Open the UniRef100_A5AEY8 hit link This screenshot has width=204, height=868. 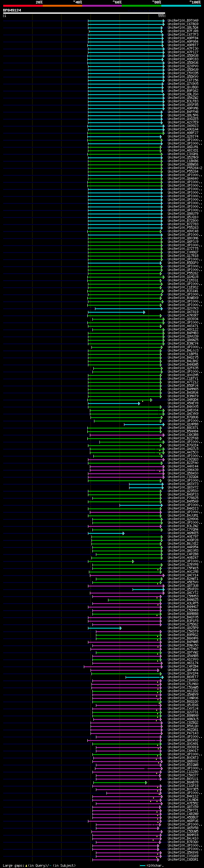[183, 403]
